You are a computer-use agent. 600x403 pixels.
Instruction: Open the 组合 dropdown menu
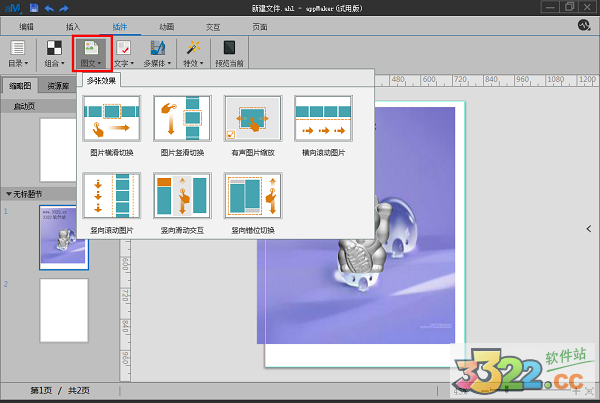coord(54,54)
